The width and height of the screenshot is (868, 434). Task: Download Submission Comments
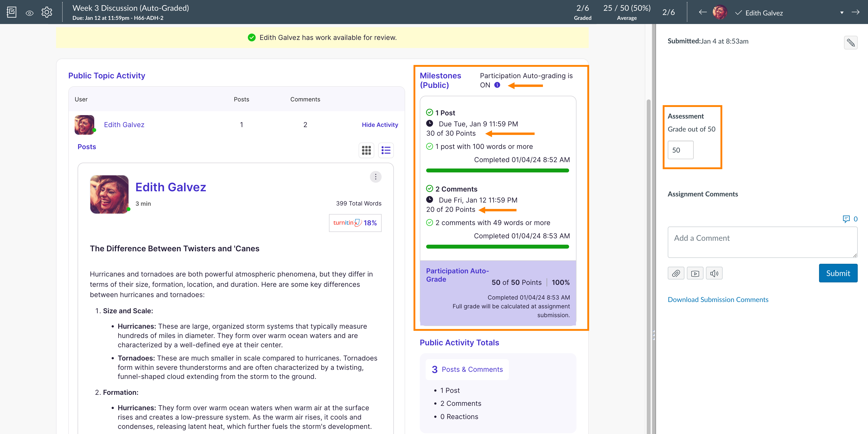coord(718,300)
